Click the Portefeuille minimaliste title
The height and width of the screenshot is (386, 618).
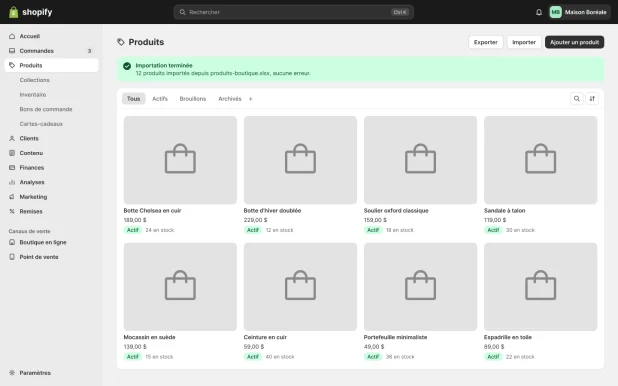(x=395, y=337)
